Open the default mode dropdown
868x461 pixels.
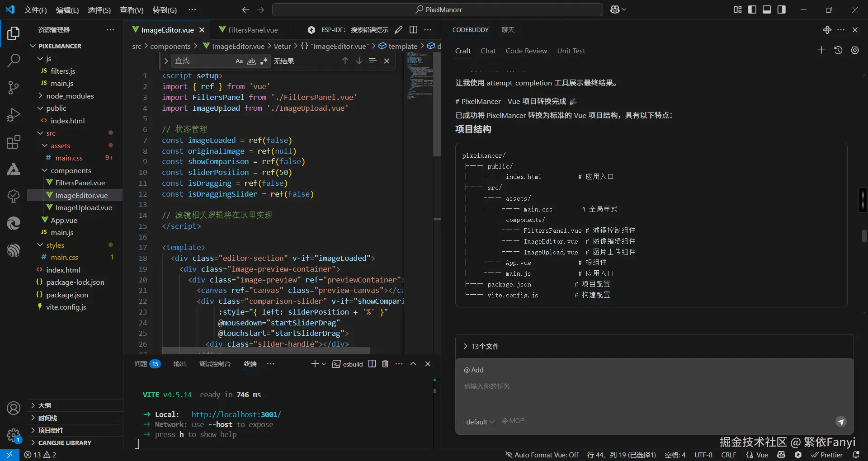pyautogui.click(x=480, y=422)
